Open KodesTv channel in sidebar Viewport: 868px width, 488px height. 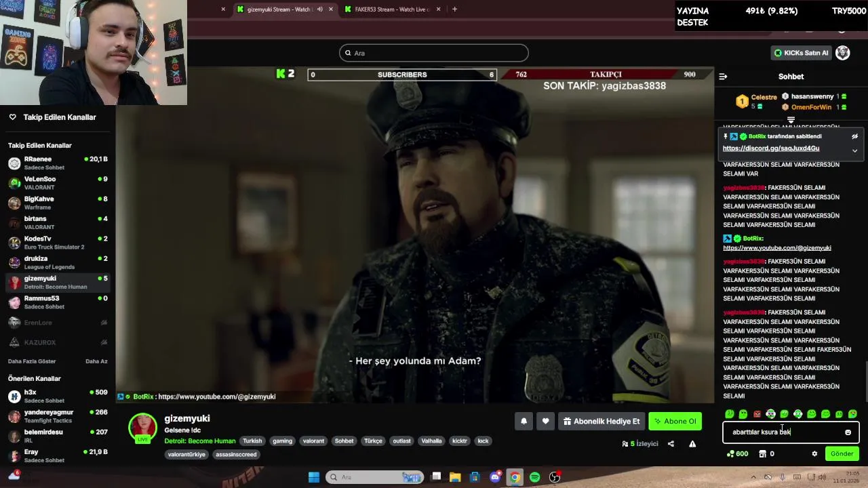click(x=58, y=243)
